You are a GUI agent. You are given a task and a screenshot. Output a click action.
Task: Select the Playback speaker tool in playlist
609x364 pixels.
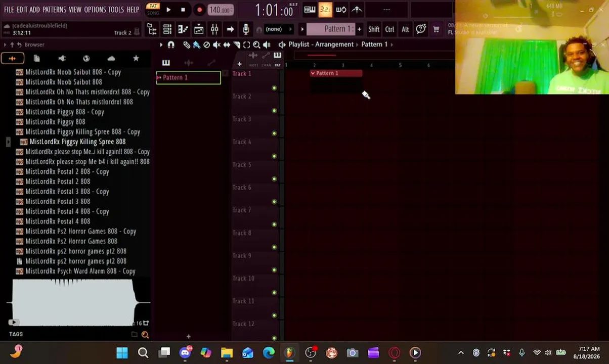click(267, 44)
